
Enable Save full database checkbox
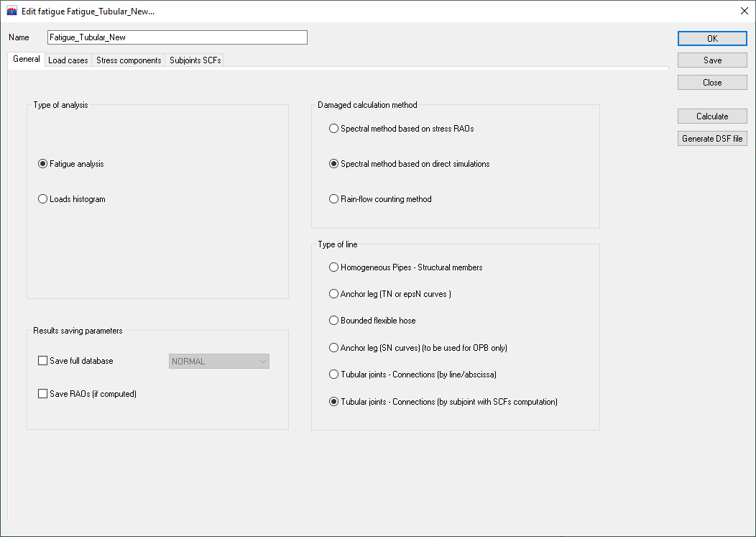[42, 361]
